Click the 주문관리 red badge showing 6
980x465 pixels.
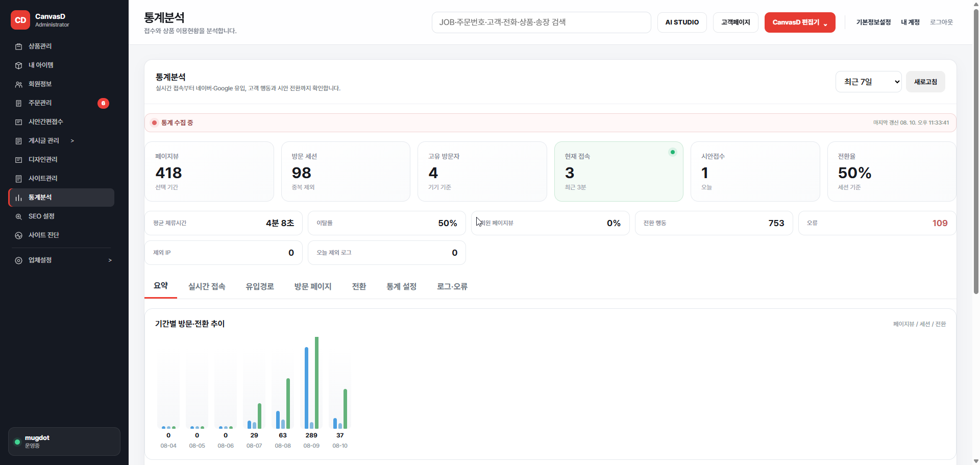click(103, 103)
